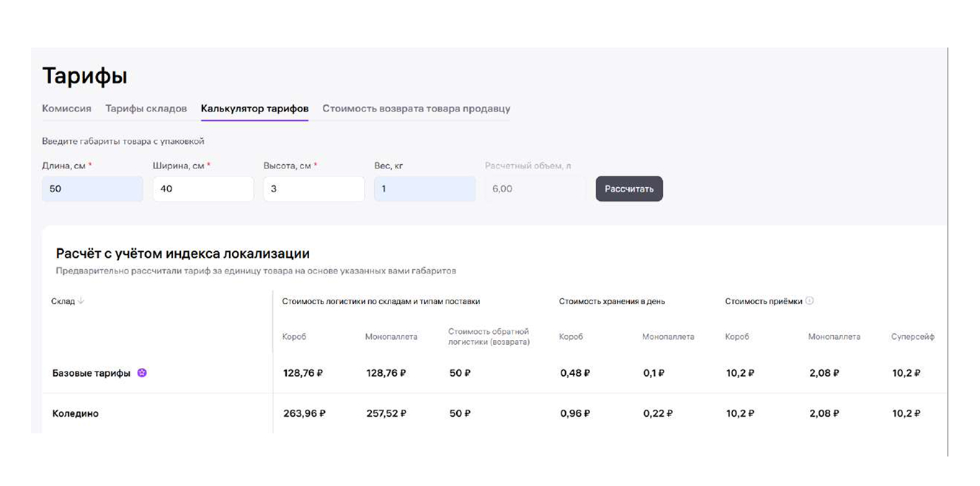This screenshot has width=980, height=486.
Task: Click the 0,1 ₽ value in Базовые тарифы row
Action: 654,373
